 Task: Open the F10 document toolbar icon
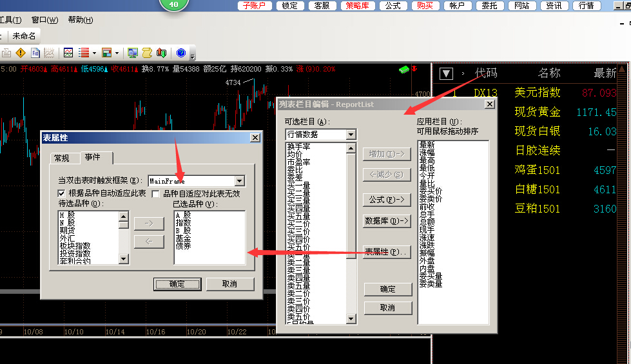tap(35, 53)
